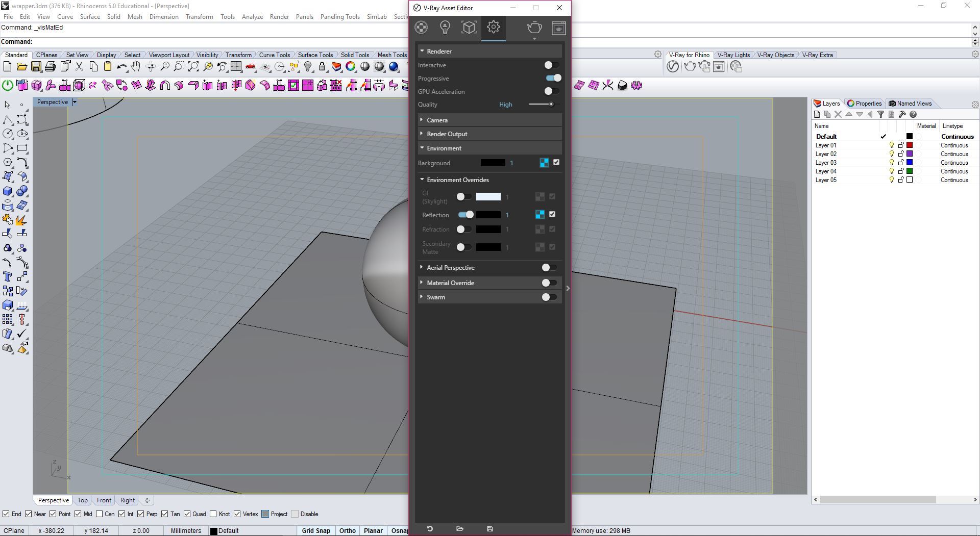Image resolution: width=980 pixels, height=536 pixels.
Task: Open the V-Ray Lights tab icon
Action: [445, 28]
